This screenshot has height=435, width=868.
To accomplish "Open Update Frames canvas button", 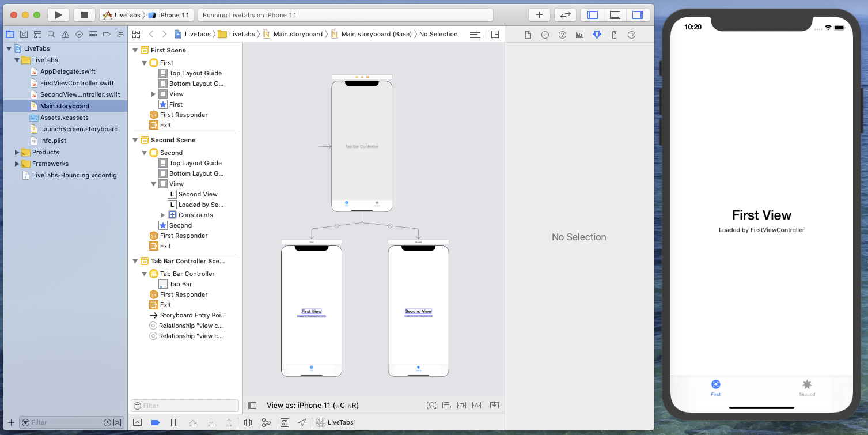I will click(431, 406).
